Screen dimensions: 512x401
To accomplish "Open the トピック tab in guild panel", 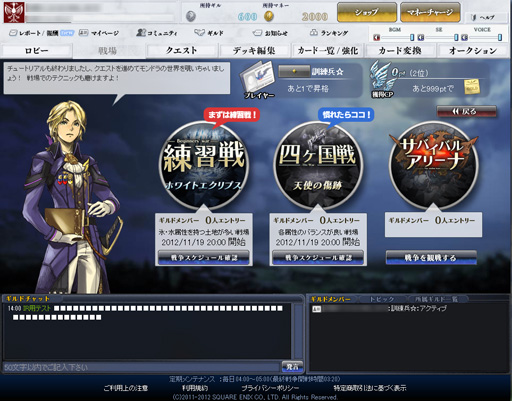I will (382, 299).
